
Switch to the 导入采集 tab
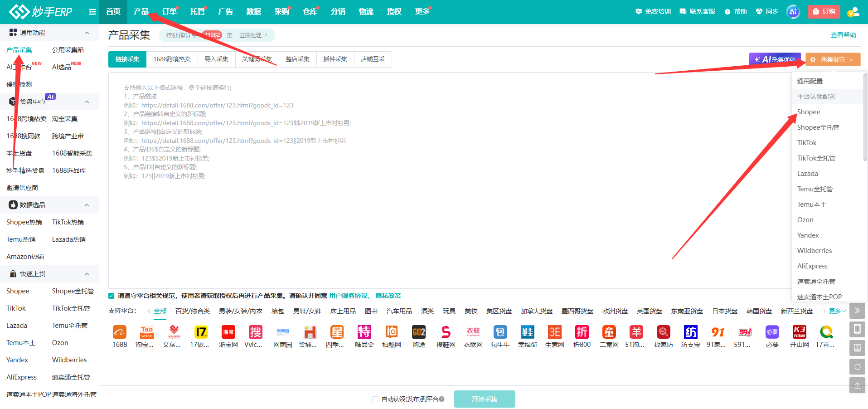point(216,59)
